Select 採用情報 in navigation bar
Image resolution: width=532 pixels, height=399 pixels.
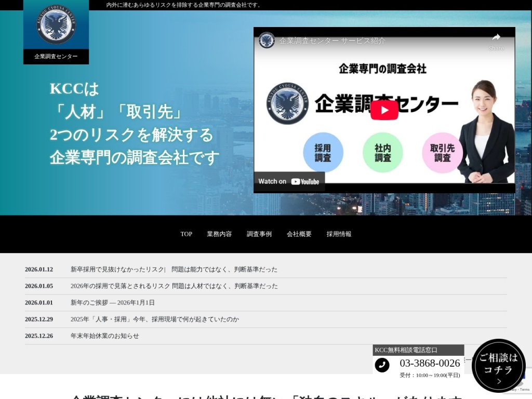point(339,234)
